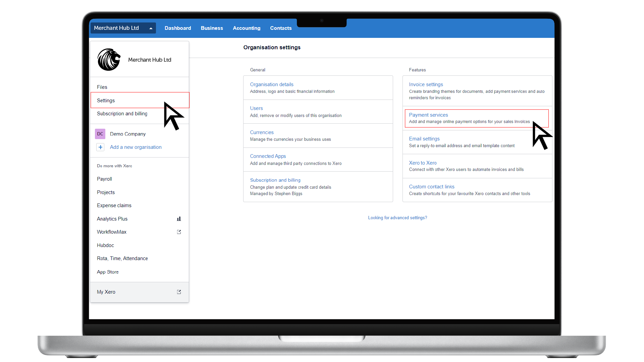
Task: Click the plus icon beside Add a new organisation
Action: [100, 147]
